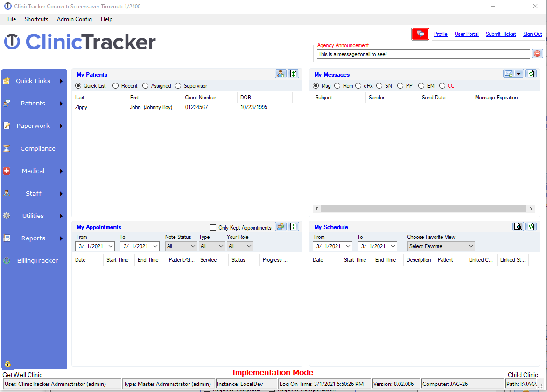Click the Patients sidebar icon

[x=6, y=103]
